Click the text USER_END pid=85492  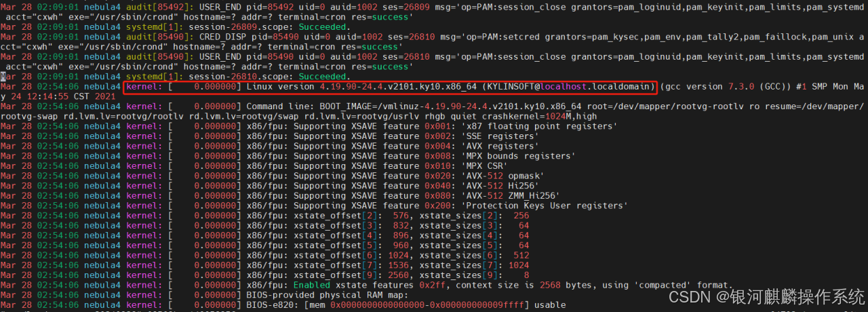(246, 6)
